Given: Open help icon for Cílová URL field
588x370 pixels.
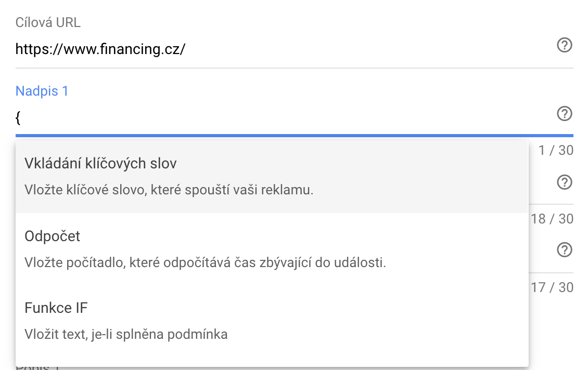Looking at the screenshot, I should pos(565,45).
